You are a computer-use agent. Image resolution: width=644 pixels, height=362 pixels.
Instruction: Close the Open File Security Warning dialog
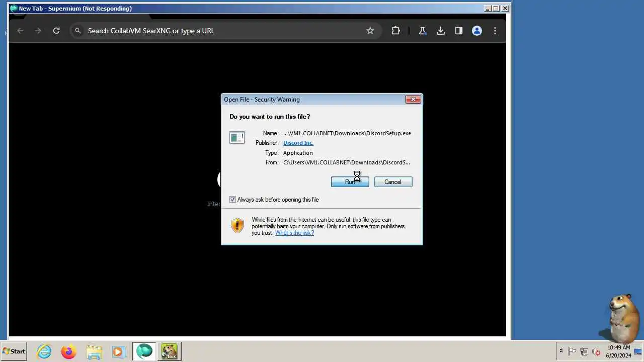click(x=413, y=100)
